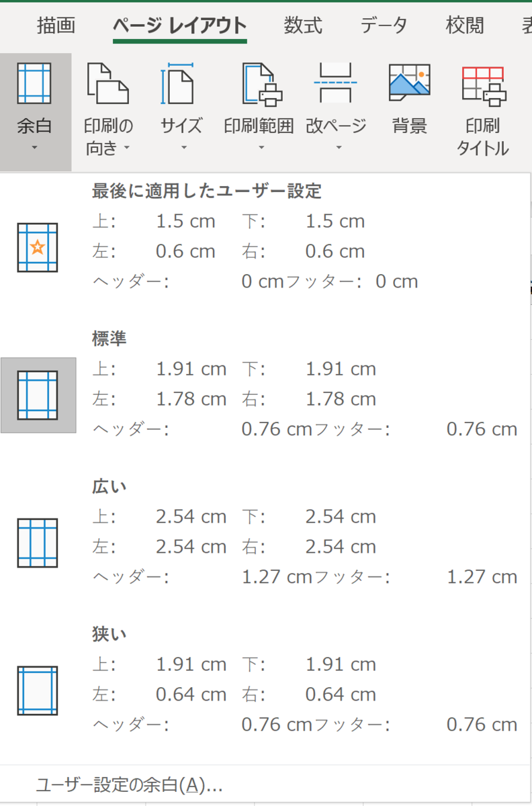Click the 改ページ page break icon
Viewport: 532px width, 806px height.
pyautogui.click(x=336, y=83)
